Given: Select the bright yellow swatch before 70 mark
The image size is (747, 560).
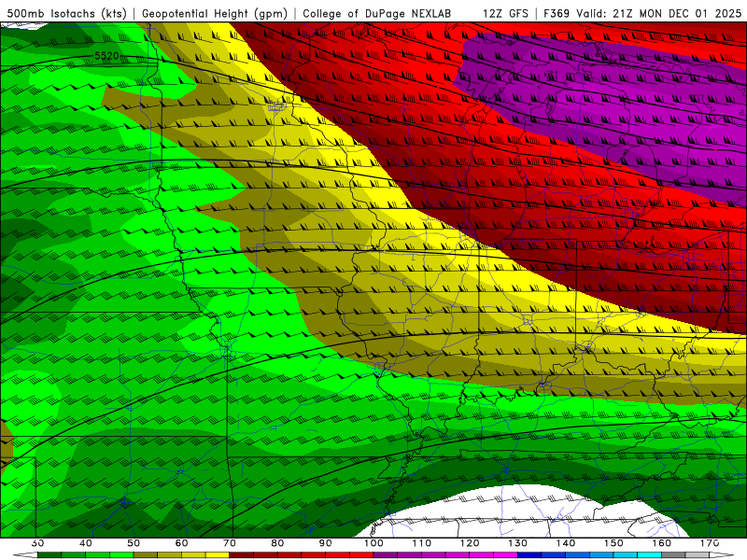Looking at the screenshot, I should click(218, 554).
